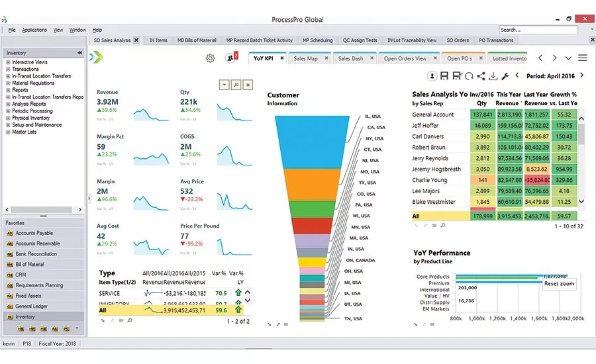Viewport: 596px width, 364px height.
Task: Switch to MP Scheduling tab
Action: pyautogui.click(x=317, y=40)
